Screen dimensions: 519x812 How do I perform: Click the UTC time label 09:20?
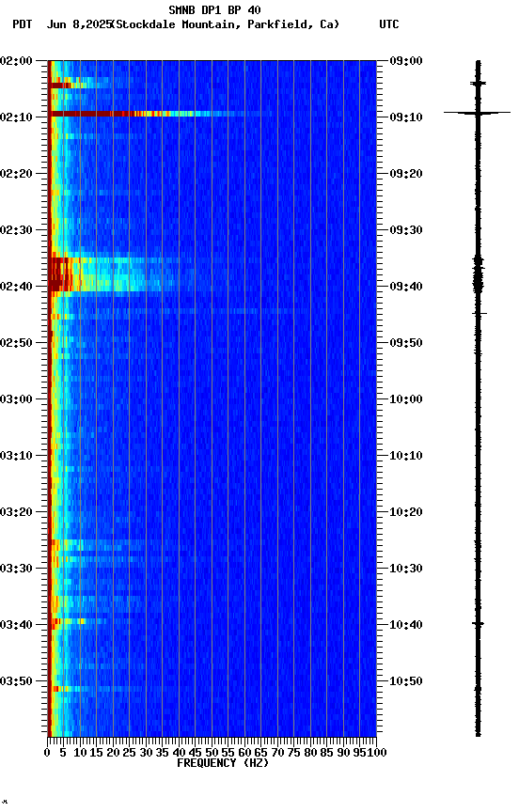click(406, 174)
